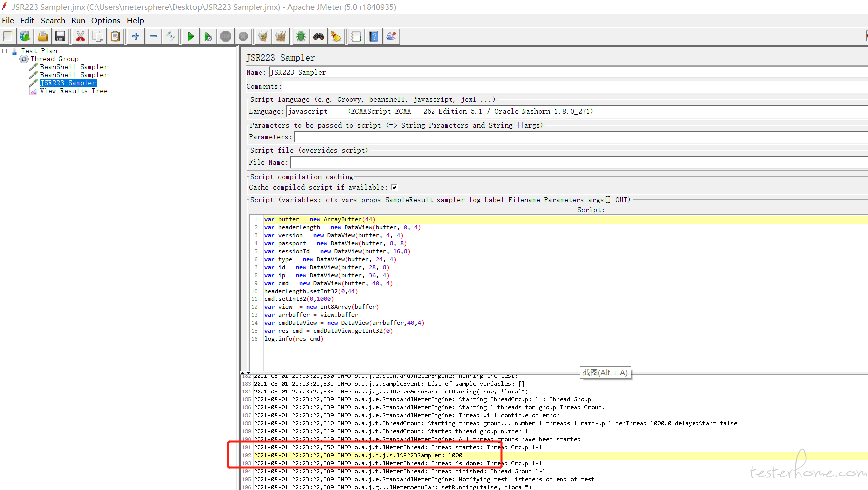Image resolution: width=868 pixels, height=490 pixels.
Task: Collapse the Test Plan tree node
Action: [x=5, y=51]
